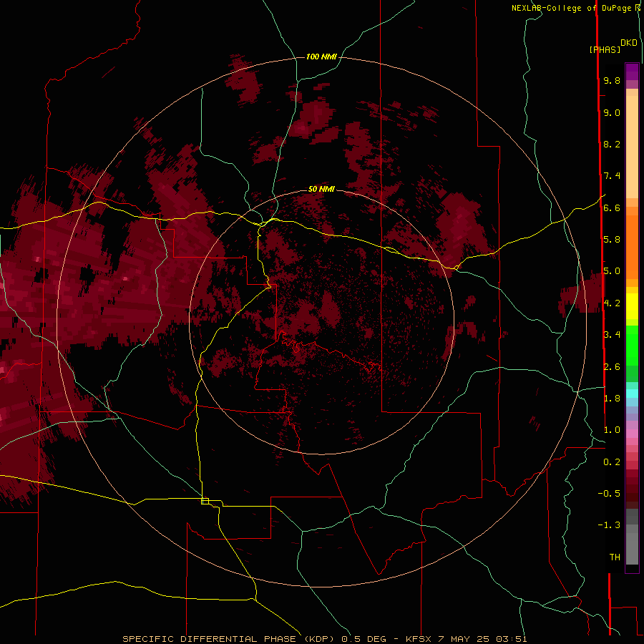This screenshot has height=644, width=644.
Task: Click the -0.5 value on the color scale
Action: tap(609, 494)
